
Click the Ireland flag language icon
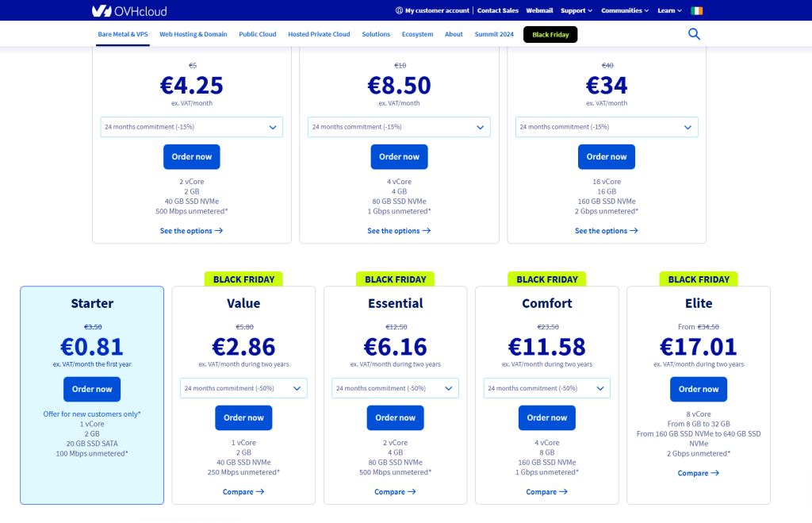696,10
